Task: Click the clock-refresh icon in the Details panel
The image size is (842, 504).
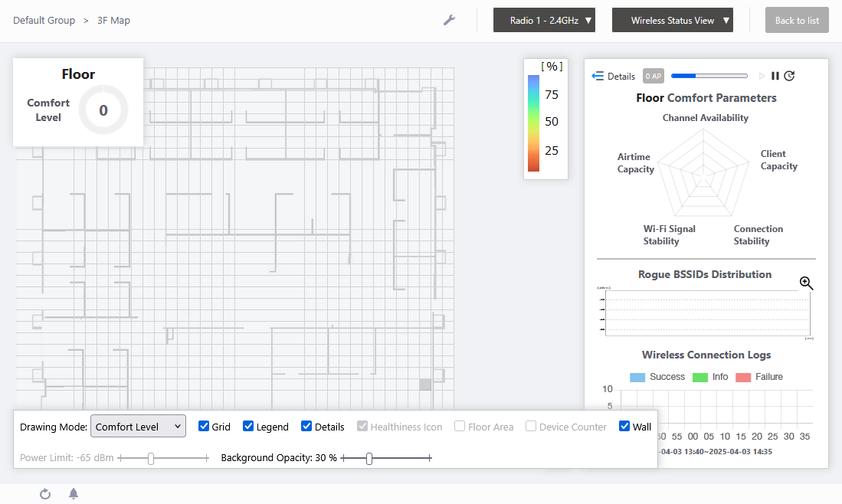Action: (x=789, y=76)
